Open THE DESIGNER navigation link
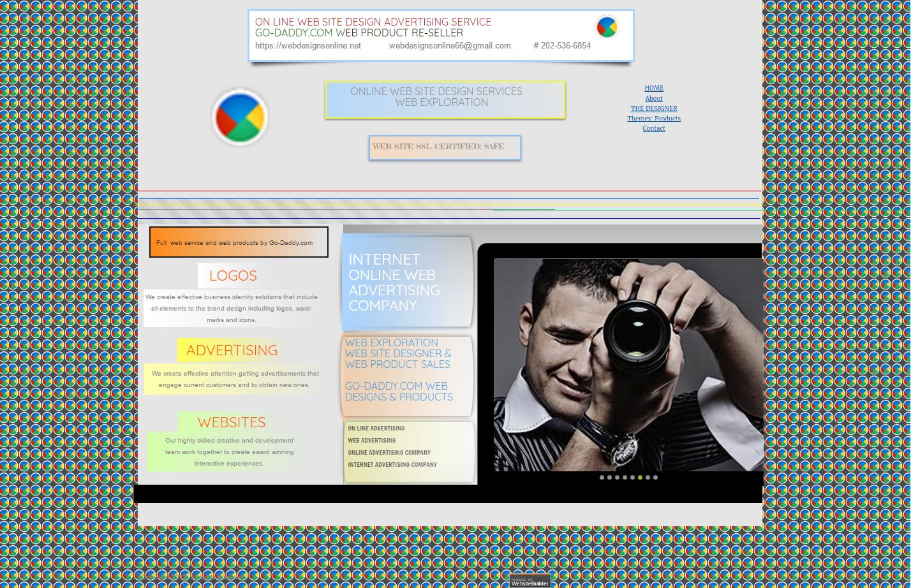This screenshot has width=911, height=588. tap(654, 108)
